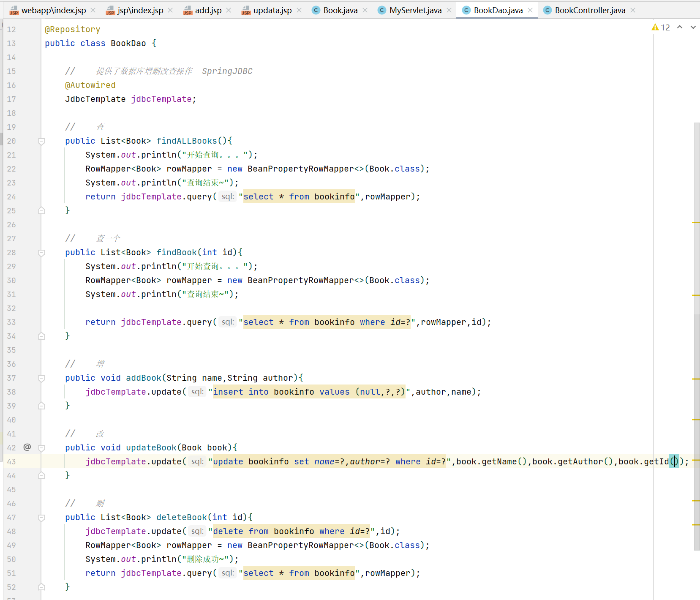Viewport: 700px width, 600px height.
Task: Close the jsp\index.jsp tab
Action: tap(170, 10)
